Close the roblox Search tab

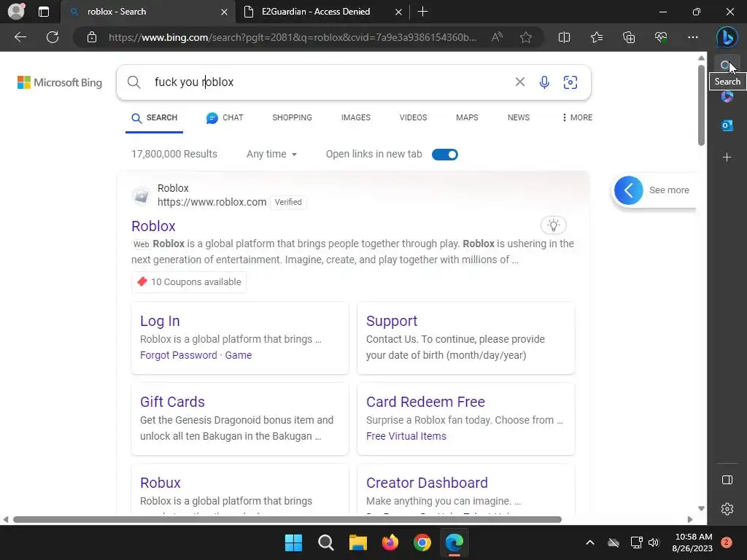[x=224, y=12]
